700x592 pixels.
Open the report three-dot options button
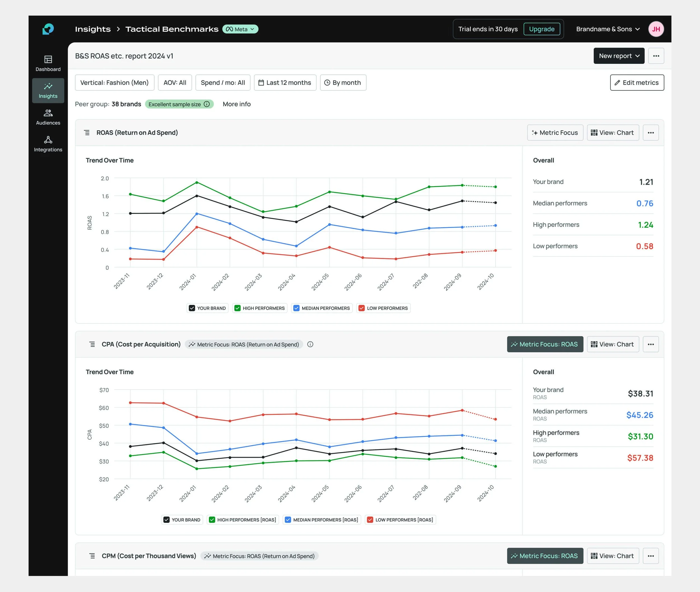(x=656, y=56)
